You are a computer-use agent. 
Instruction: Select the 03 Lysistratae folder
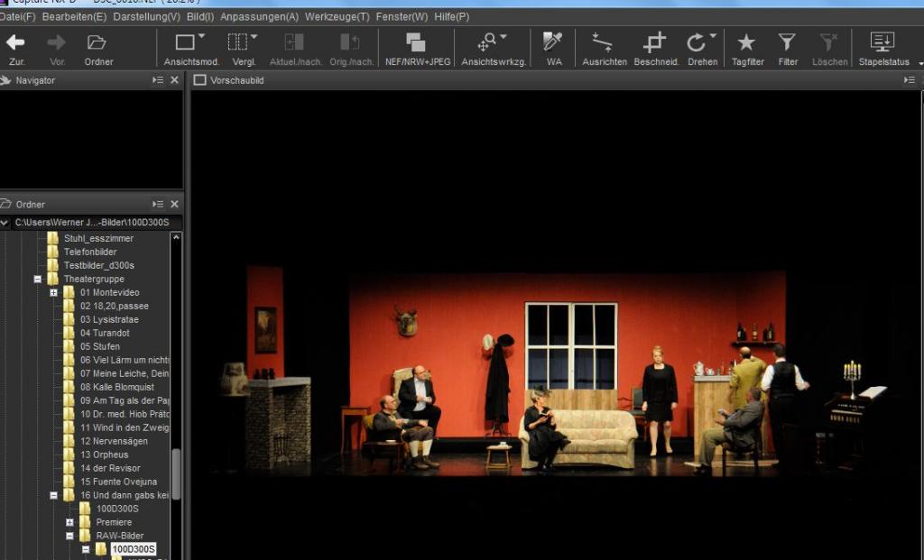coord(109,320)
